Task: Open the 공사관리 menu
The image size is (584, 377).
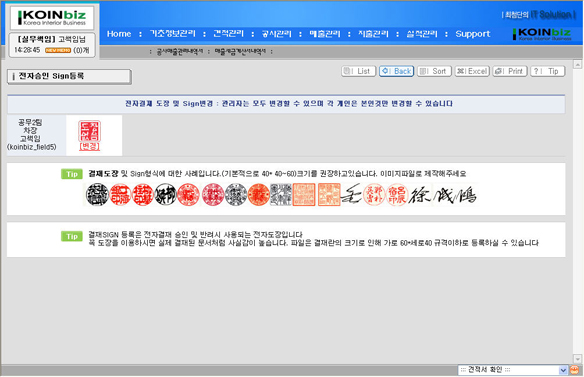Action: 276,34
